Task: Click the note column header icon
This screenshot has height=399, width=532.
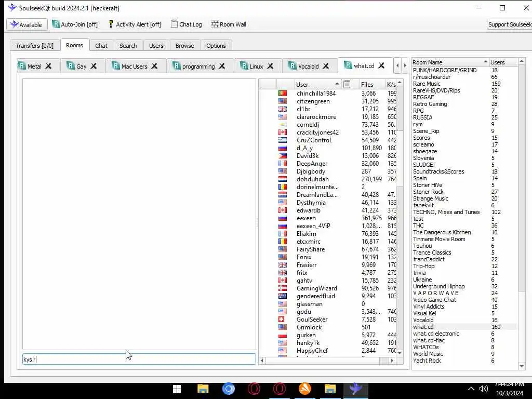Action: click(347, 85)
